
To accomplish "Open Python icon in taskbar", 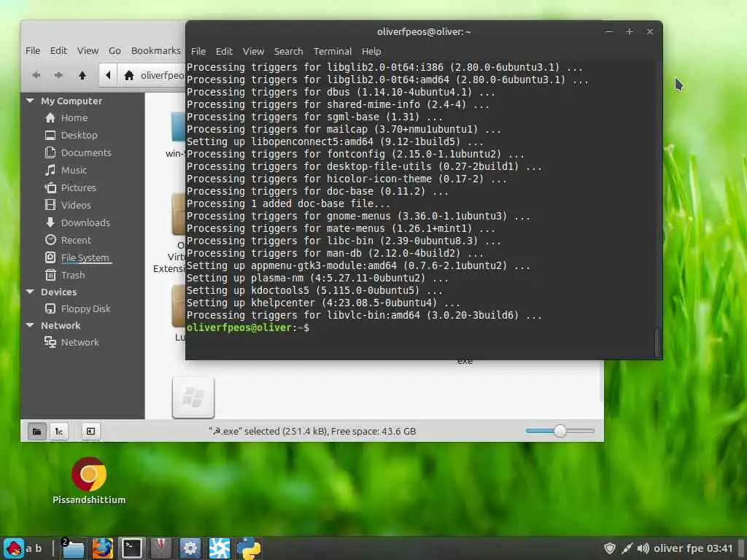I will click(249, 548).
